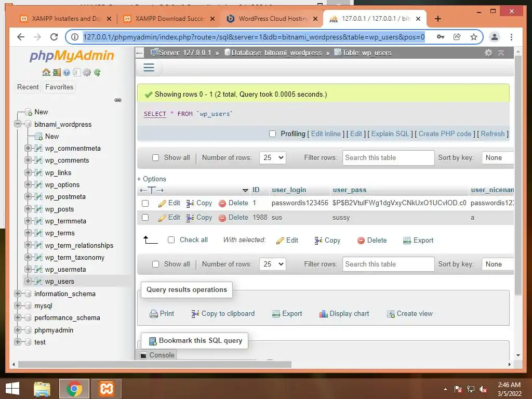Collapse the bitnami_wordpress database tree
Screen dimensions: 532x399
coord(18,124)
